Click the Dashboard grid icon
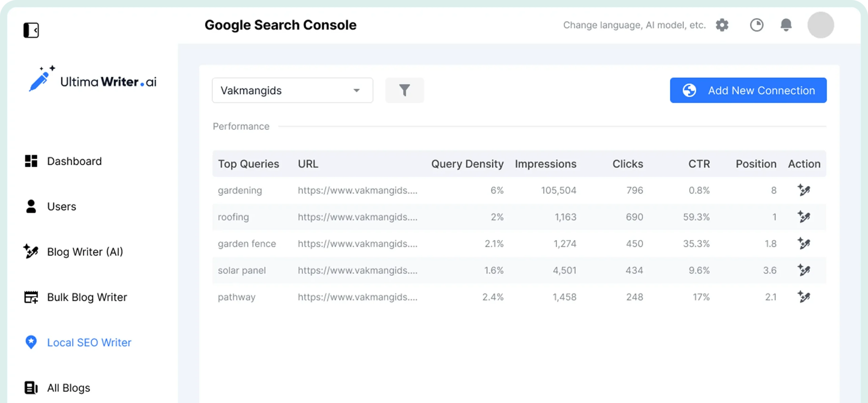 pyautogui.click(x=31, y=161)
